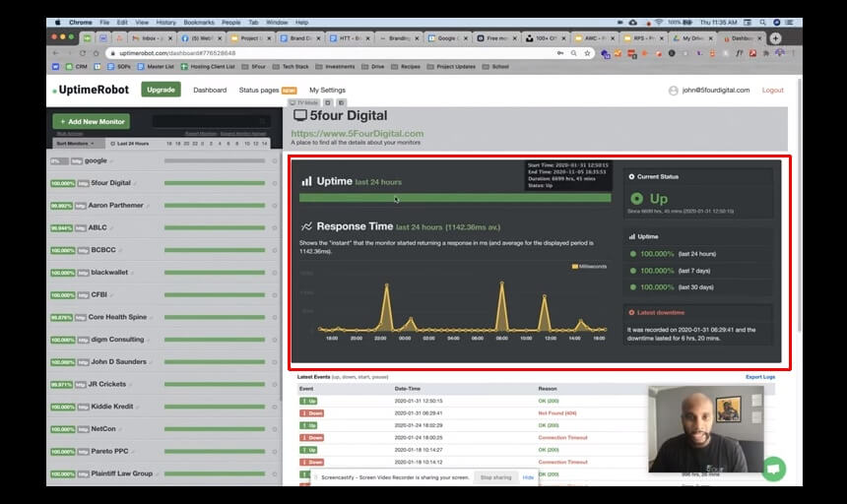This screenshot has height=504, width=847.
Task: Select the google monitor in the list
Action: (x=163, y=160)
